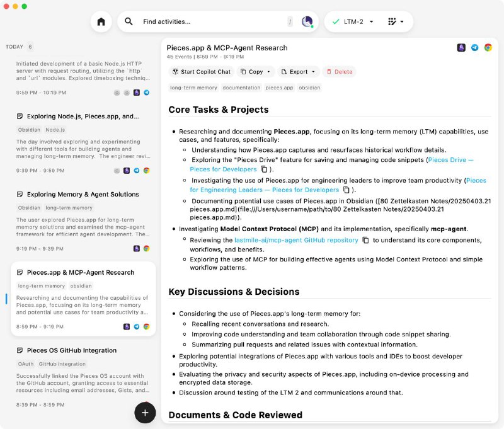Screen dimensions: 504x429
Task: Open the user profile avatar
Action: [x=307, y=21]
